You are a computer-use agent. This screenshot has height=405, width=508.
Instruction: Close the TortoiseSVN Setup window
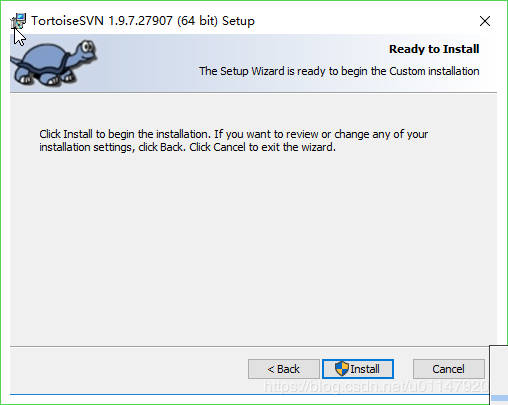tap(485, 21)
